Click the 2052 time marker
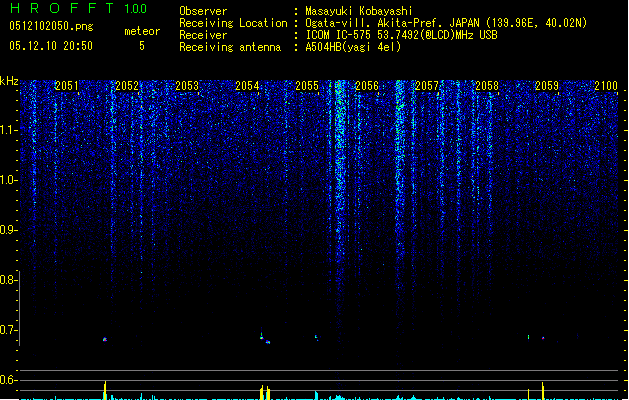The width and height of the screenshot is (629, 400). 127,86
